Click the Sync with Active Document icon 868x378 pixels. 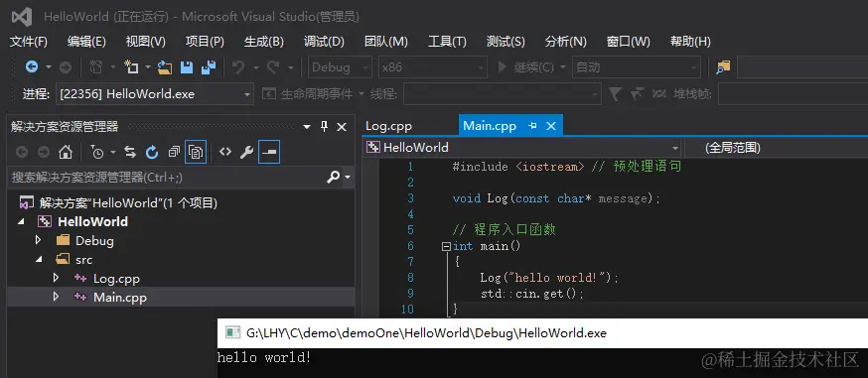coord(130,152)
